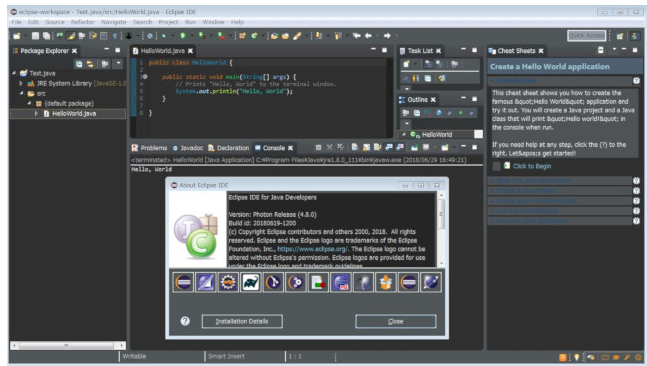Click the Save toolbar icon
Image resolution: width=647 pixels, height=366 pixels.
pos(35,36)
